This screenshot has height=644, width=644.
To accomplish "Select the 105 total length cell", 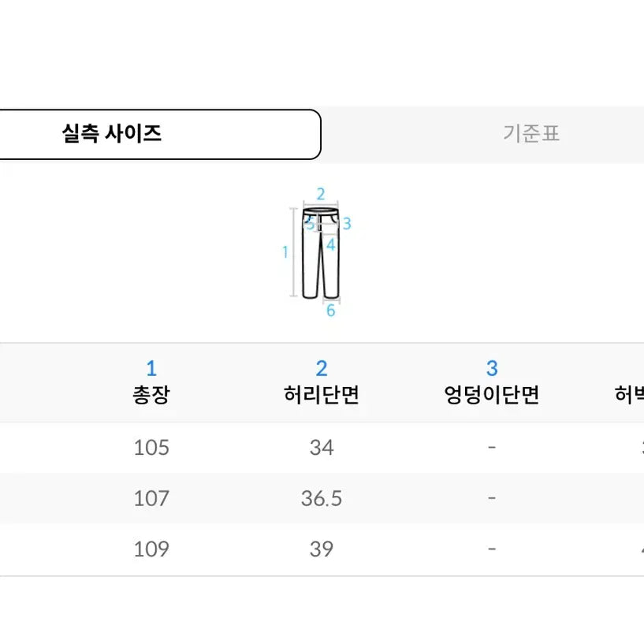I will click(151, 447).
